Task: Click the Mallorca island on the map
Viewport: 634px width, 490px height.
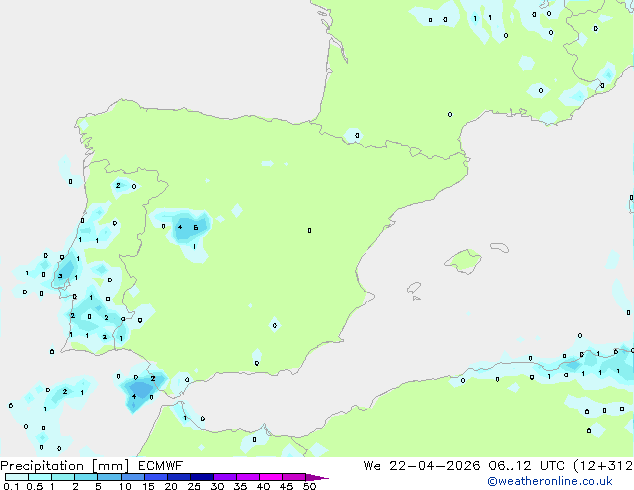Action: click(x=463, y=263)
